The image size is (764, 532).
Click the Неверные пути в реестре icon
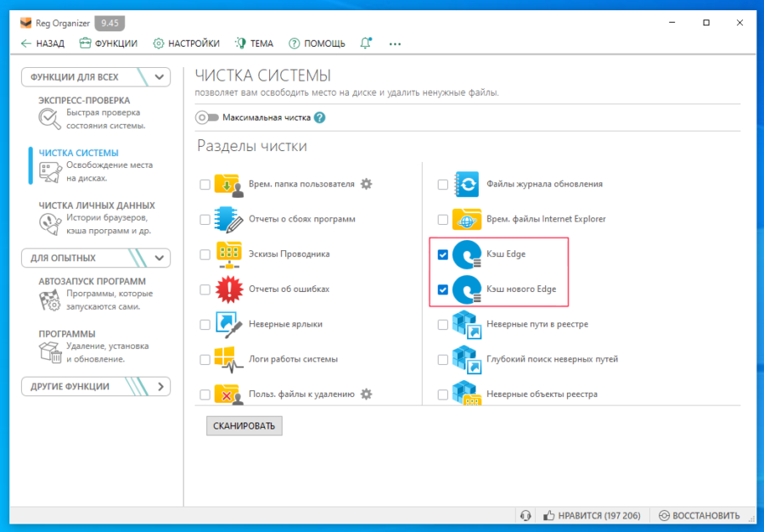(x=466, y=324)
